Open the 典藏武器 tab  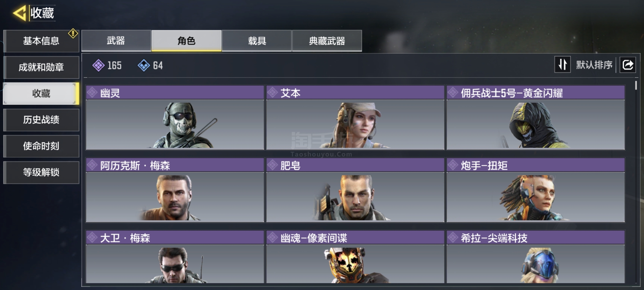[x=327, y=41]
